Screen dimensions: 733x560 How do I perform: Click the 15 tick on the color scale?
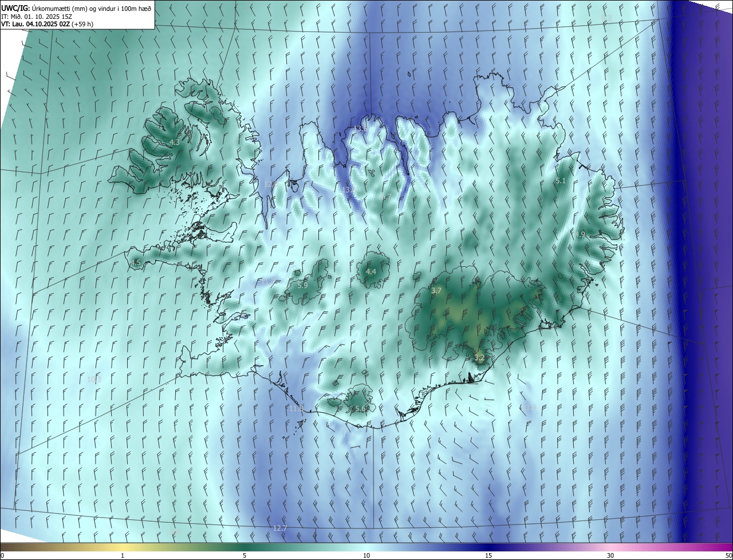point(488,555)
